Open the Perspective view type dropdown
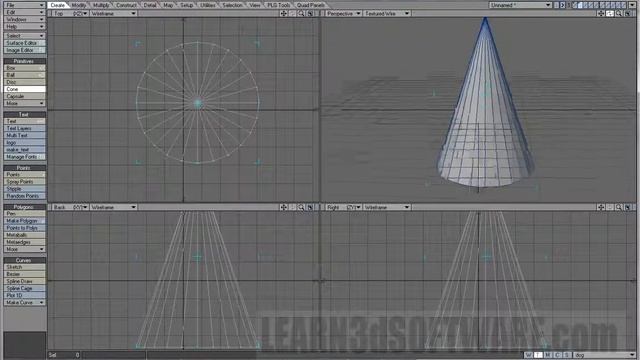Viewport: 640px width, 360px height. pyautogui.click(x=343, y=13)
